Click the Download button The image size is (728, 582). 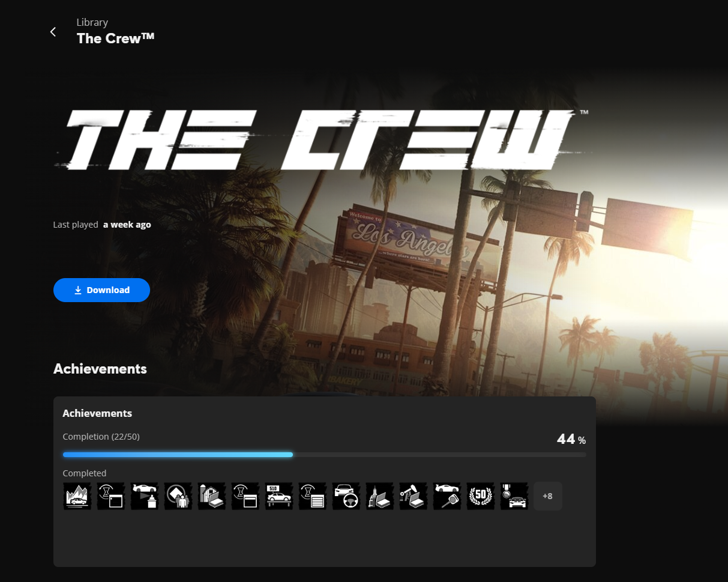(x=101, y=290)
